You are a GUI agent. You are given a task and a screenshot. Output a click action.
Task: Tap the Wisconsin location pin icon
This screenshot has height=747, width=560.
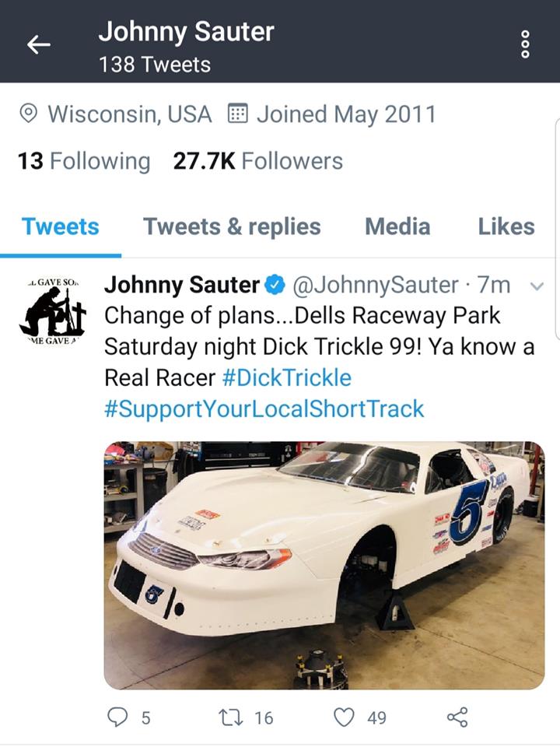click(29, 114)
